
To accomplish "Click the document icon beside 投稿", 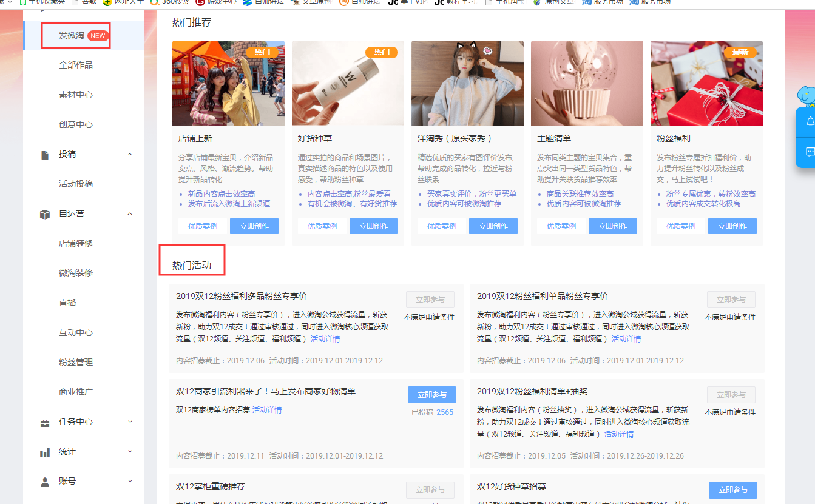I will (44, 155).
